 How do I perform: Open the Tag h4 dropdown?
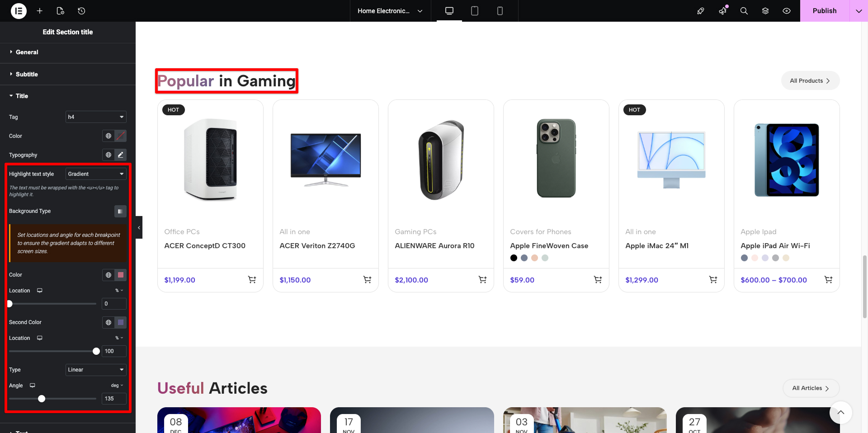(x=96, y=117)
